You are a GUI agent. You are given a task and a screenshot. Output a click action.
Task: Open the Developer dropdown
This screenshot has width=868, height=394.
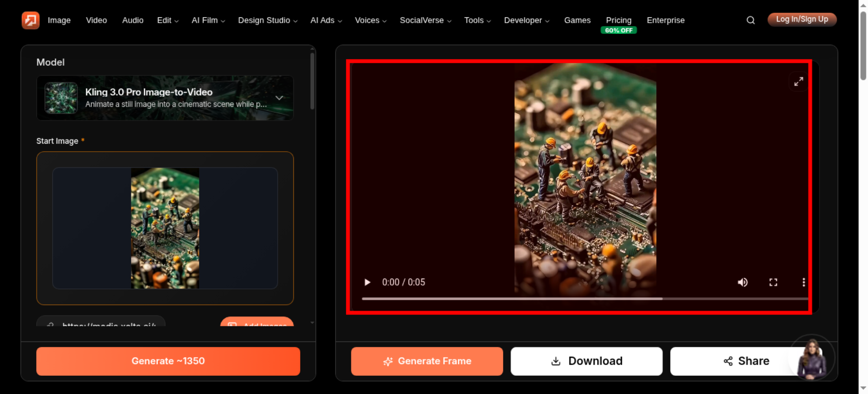tap(526, 20)
